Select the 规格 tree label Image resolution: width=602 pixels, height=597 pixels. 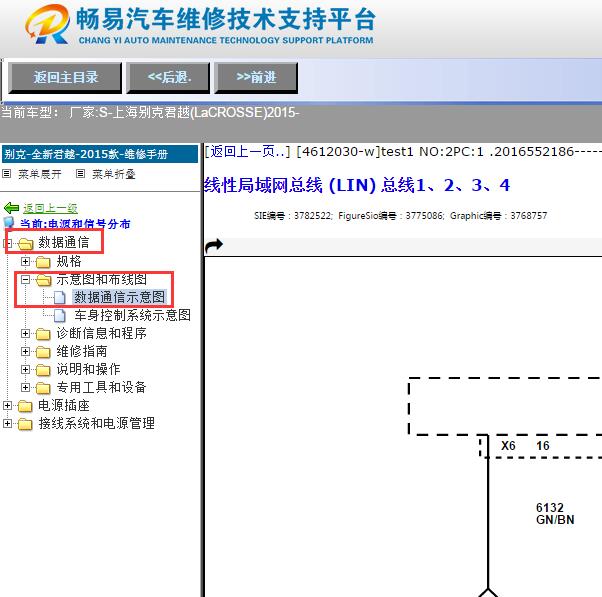coord(69,261)
